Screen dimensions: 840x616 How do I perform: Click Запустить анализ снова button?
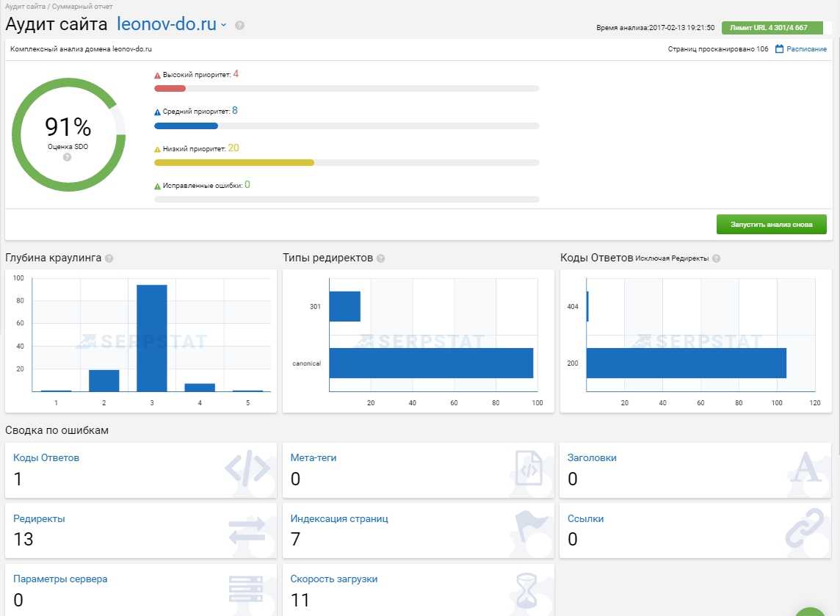771,225
